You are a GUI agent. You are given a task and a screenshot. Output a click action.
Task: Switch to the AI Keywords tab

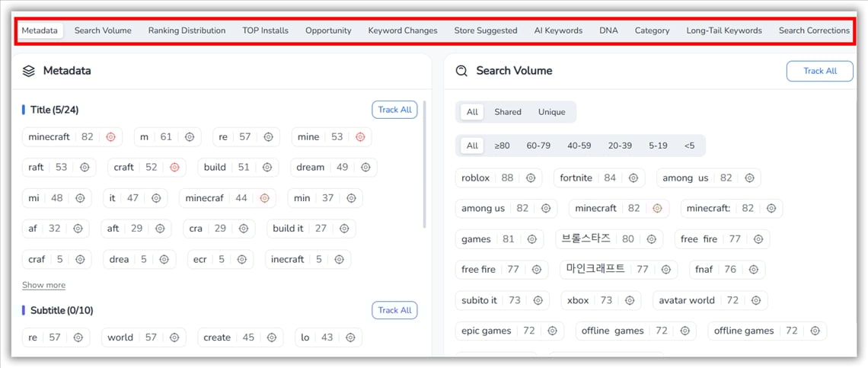pyautogui.click(x=559, y=30)
